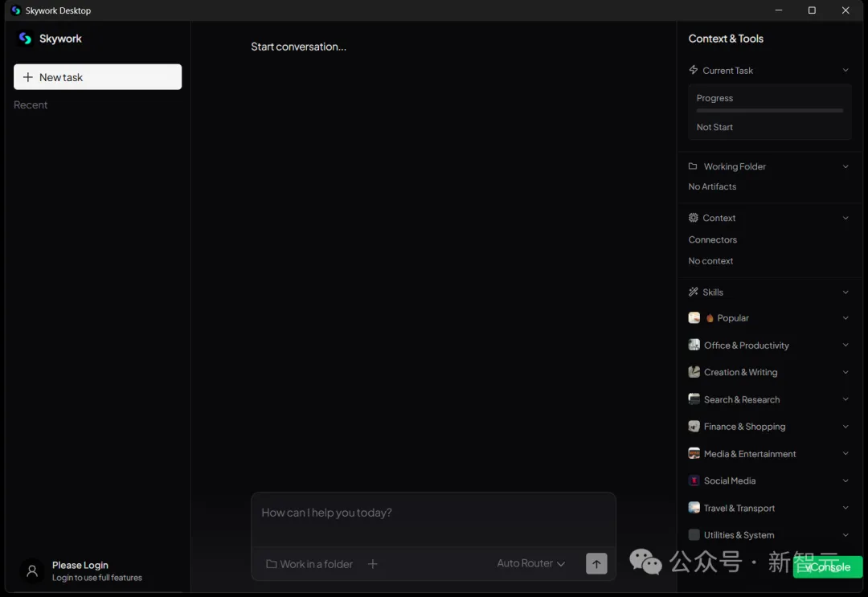
Task: Click the Travel & Transport skill icon
Action: [x=694, y=508]
